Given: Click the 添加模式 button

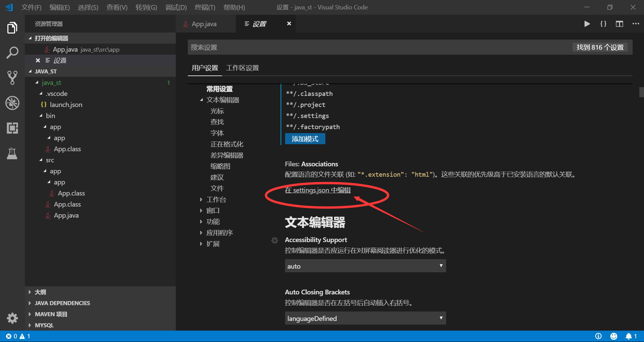Looking at the screenshot, I should pos(305,138).
